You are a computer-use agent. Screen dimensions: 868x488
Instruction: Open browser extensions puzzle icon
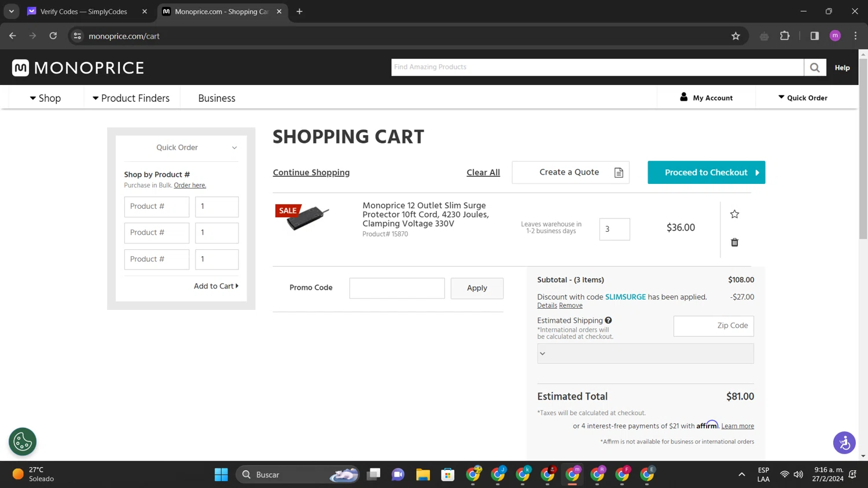pos(785,36)
